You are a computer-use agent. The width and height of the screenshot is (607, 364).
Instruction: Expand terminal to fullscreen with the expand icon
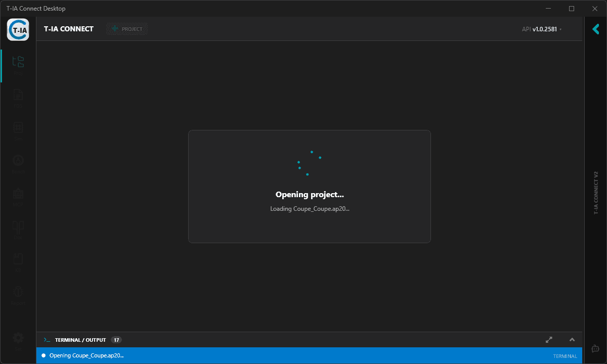[x=549, y=340]
